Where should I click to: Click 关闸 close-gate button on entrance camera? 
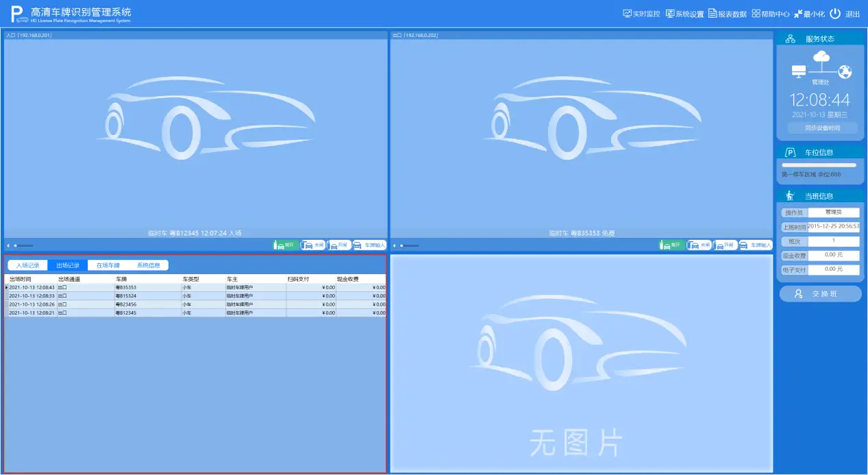point(313,245)
